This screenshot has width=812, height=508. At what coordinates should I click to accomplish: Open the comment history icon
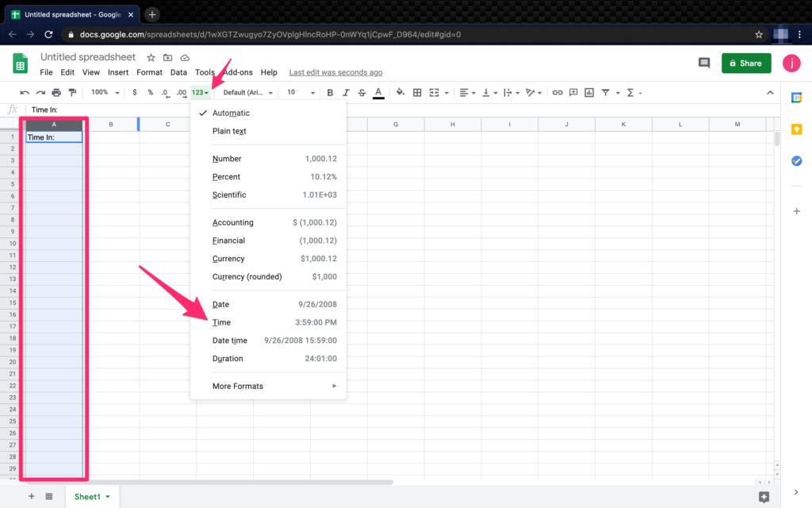[704, 63]
